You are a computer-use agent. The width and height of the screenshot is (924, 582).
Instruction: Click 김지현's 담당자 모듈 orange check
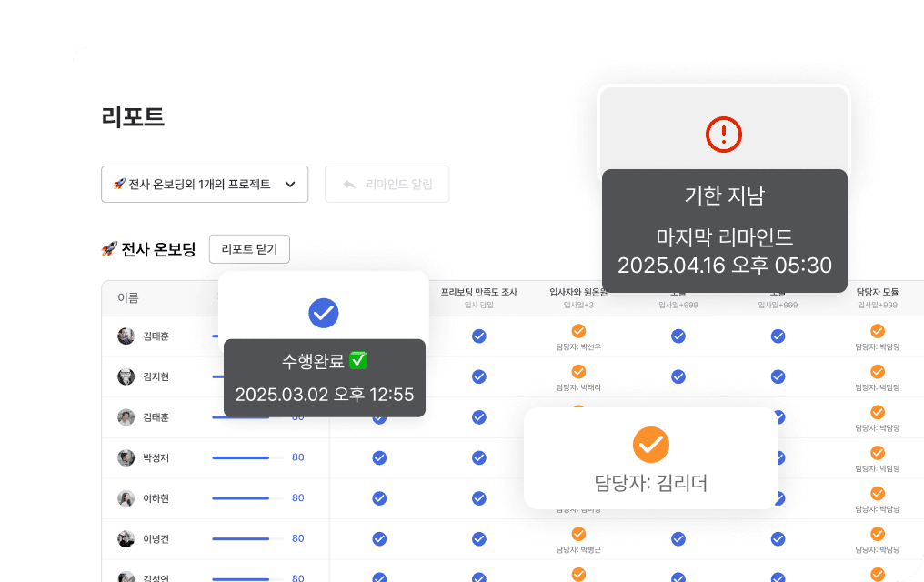tap(878, 372)
